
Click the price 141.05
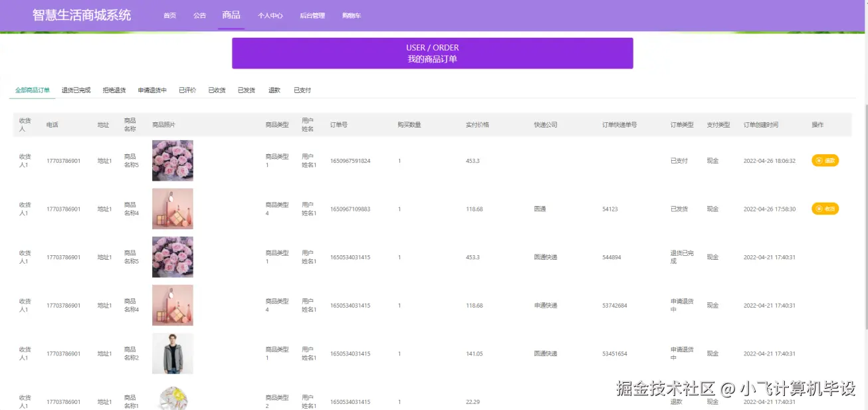475,354
